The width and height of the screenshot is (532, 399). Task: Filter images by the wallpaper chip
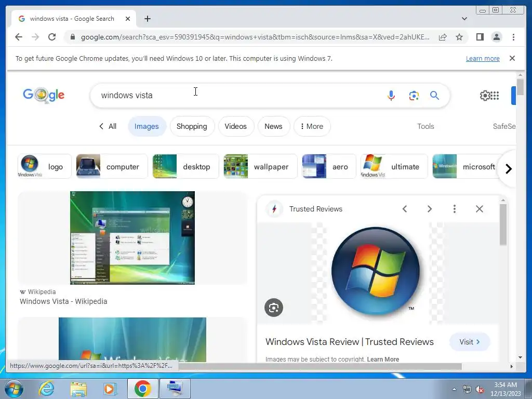coord(260,166)
